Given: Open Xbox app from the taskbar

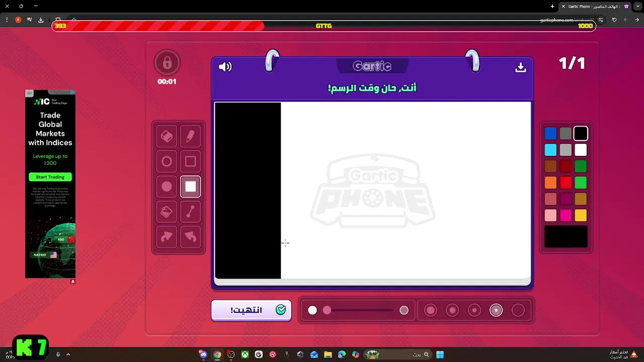Looking at the screenshot, I should [245, 354].
